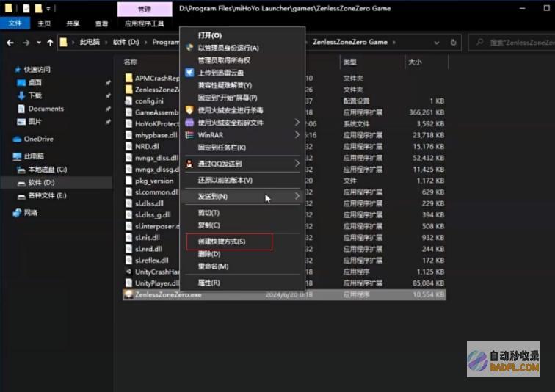Click 使用火绒安全进行杀毒

click(231, 110)
